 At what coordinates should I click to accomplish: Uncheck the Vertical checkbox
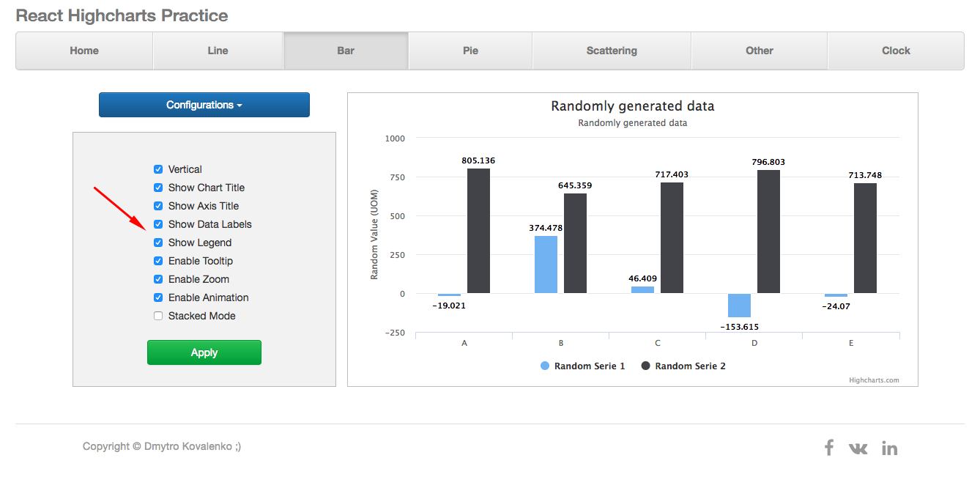[x=157, y=169]
